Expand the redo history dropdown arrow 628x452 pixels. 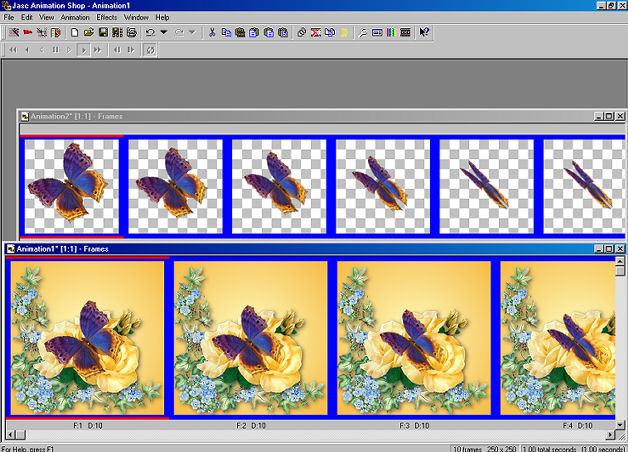click(x=192, y=32)
